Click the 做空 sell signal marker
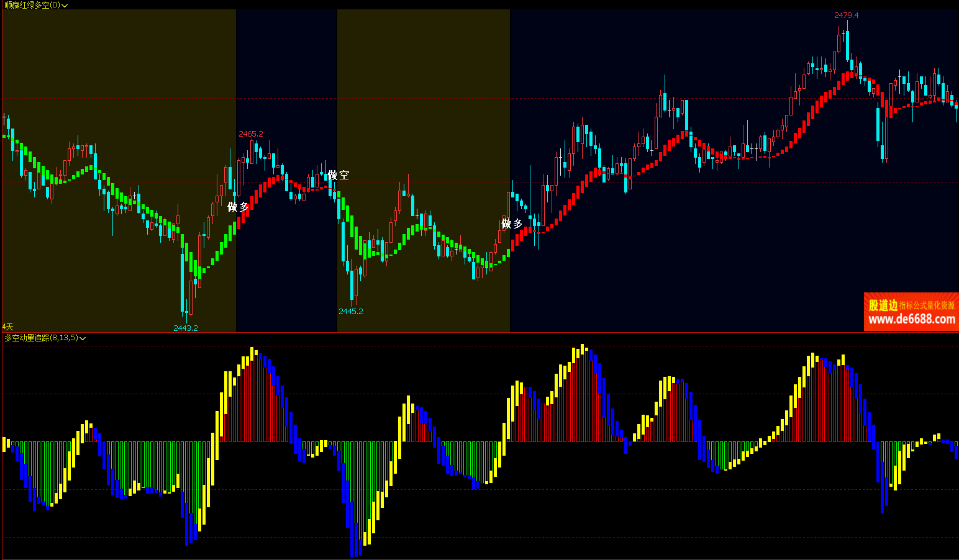Viewport: 959px width, 560px height. 339,176
